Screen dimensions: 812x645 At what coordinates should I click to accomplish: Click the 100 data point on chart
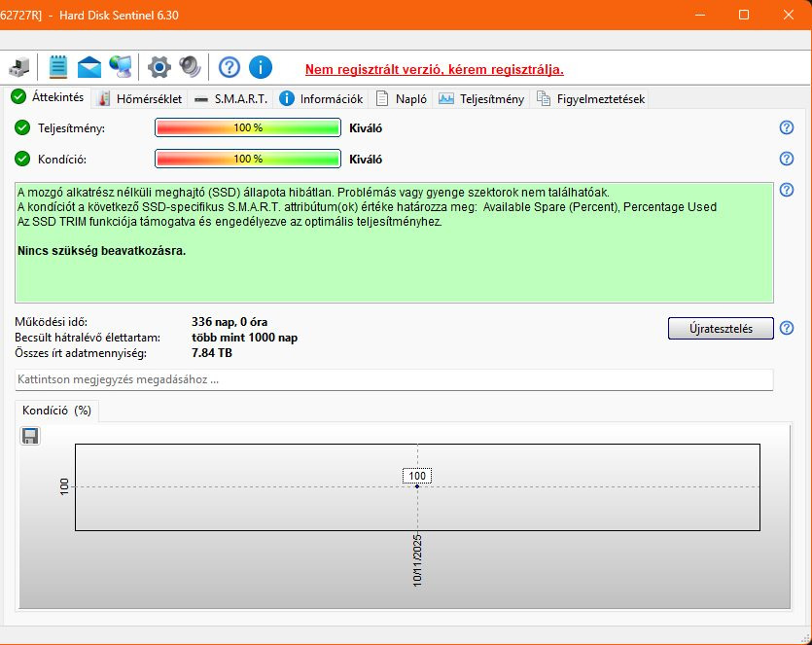[x=417, y=486]
